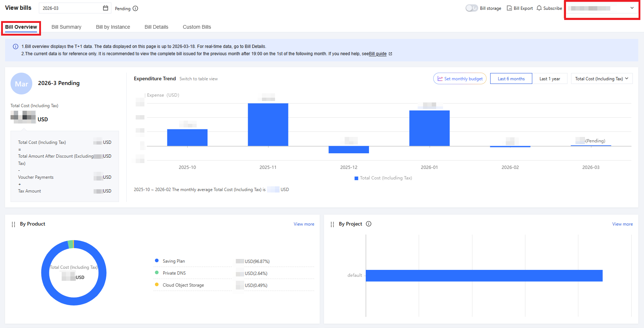Click the 2025-11 expenditure bar
This screenshot has height=328, width=644.
268,125
